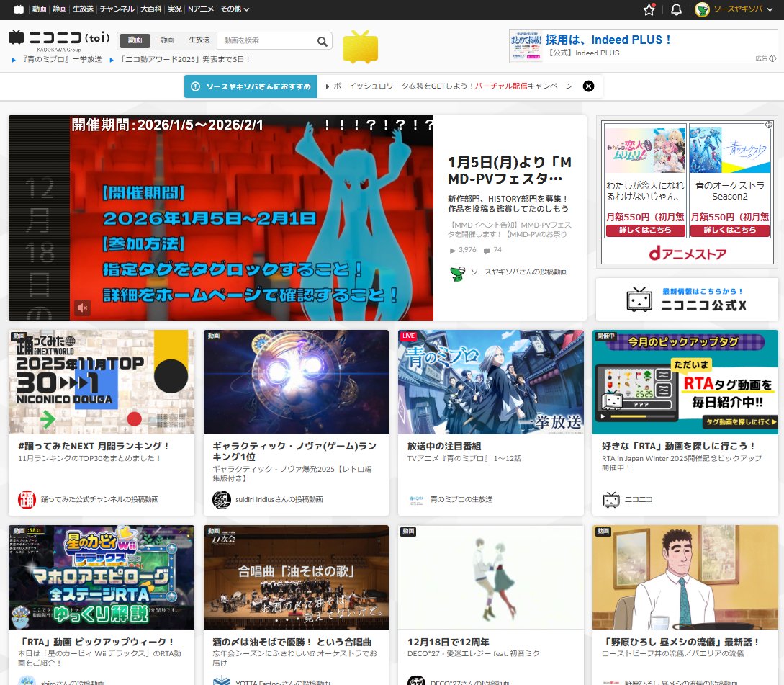The image size is (784, 685).
Task: Click 青のオーケストラ Season2 詳しくはこちら button
Action: click(x=729, y=230)
